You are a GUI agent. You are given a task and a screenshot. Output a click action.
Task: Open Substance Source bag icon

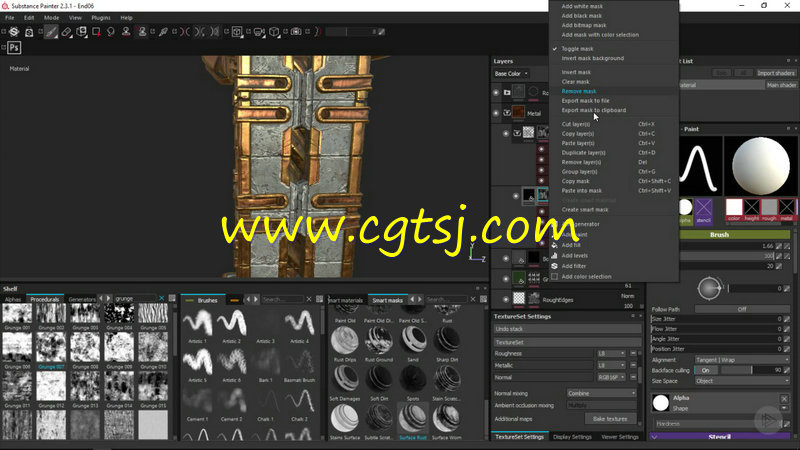coord(29,32)
